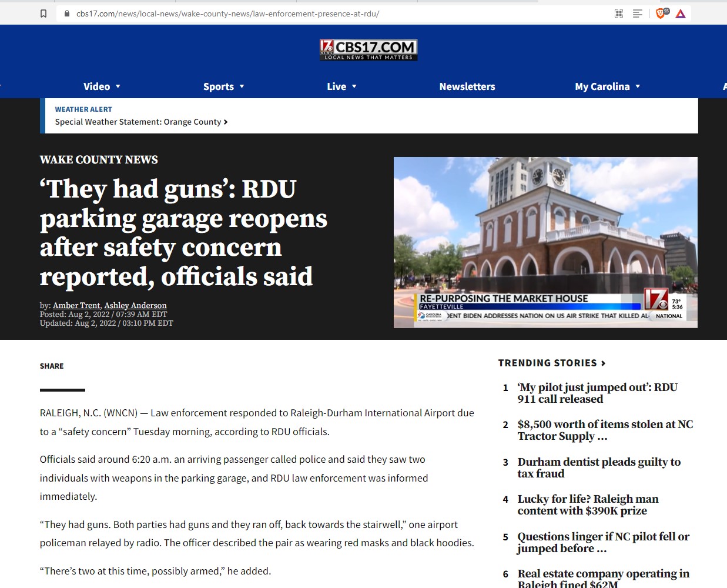Open the $8,500 Tractor Supply theft story
The height and width of the screenshot is (588, 727).
605,430
